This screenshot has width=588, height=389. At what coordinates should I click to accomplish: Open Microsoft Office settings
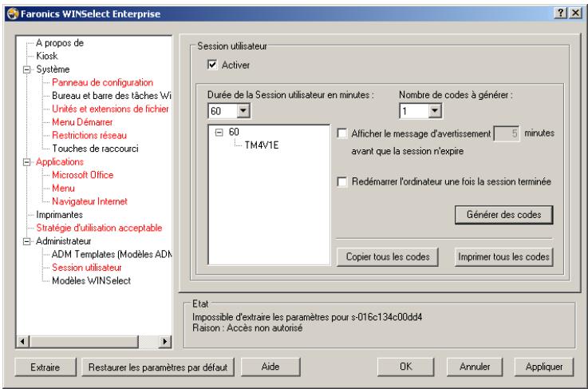[82, 175]
